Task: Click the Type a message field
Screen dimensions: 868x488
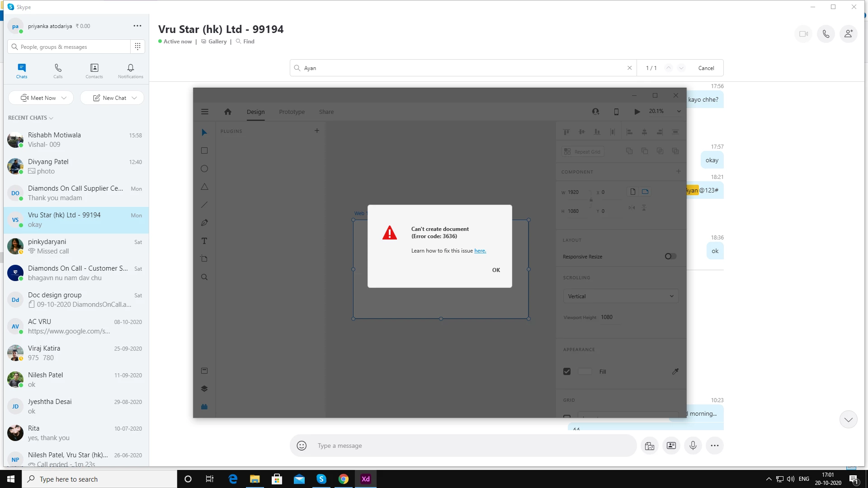Action: click(470, 446)
